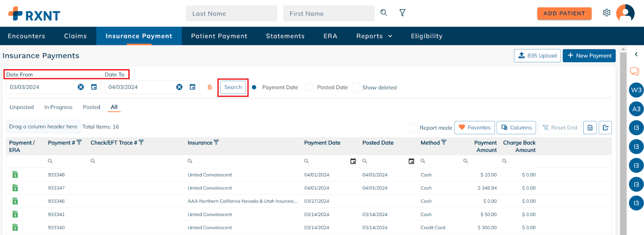Click the New Payment button
The height and width of the screenshot is (235, 644).
pyautogui.click(x=589, y=56)
